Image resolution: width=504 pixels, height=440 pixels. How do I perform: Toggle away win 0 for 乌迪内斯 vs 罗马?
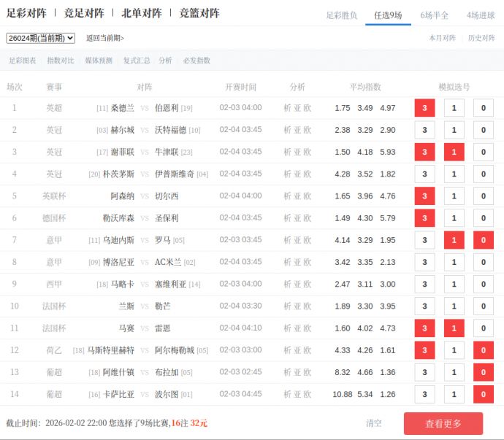[483, 240]
